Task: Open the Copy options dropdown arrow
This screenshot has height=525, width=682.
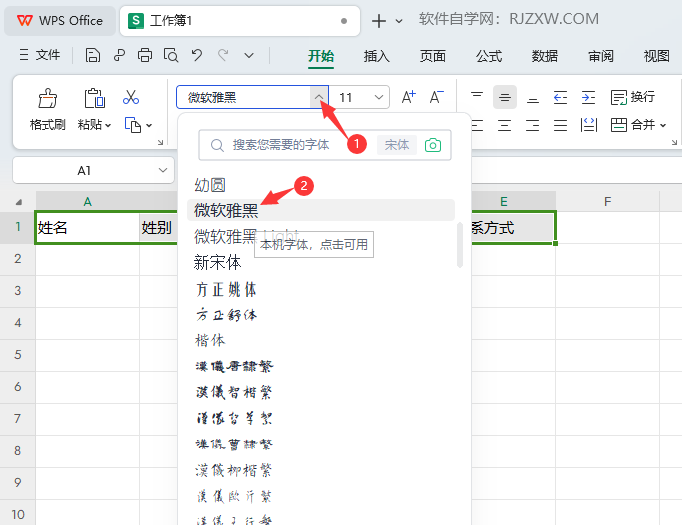Action: [149, 125]
